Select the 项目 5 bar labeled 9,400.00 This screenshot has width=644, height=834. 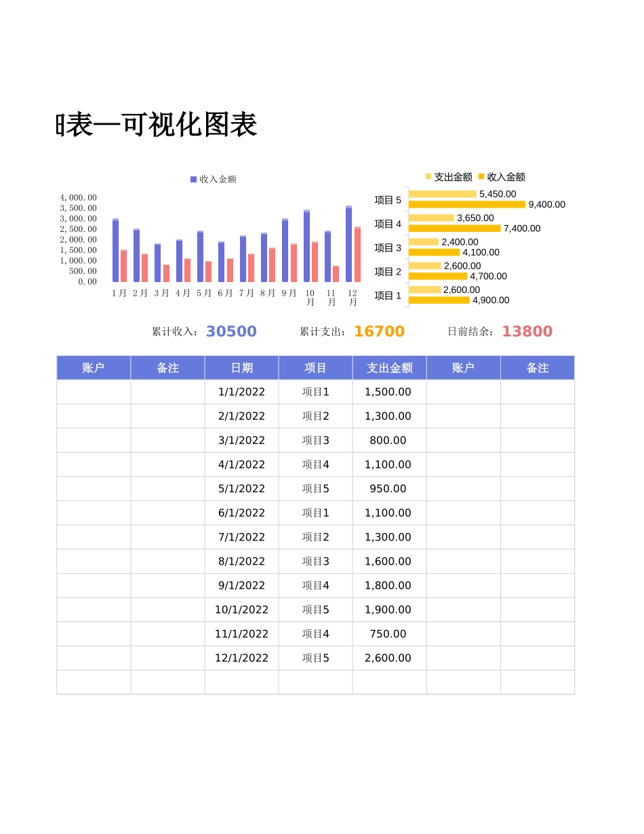coord(468,203)
